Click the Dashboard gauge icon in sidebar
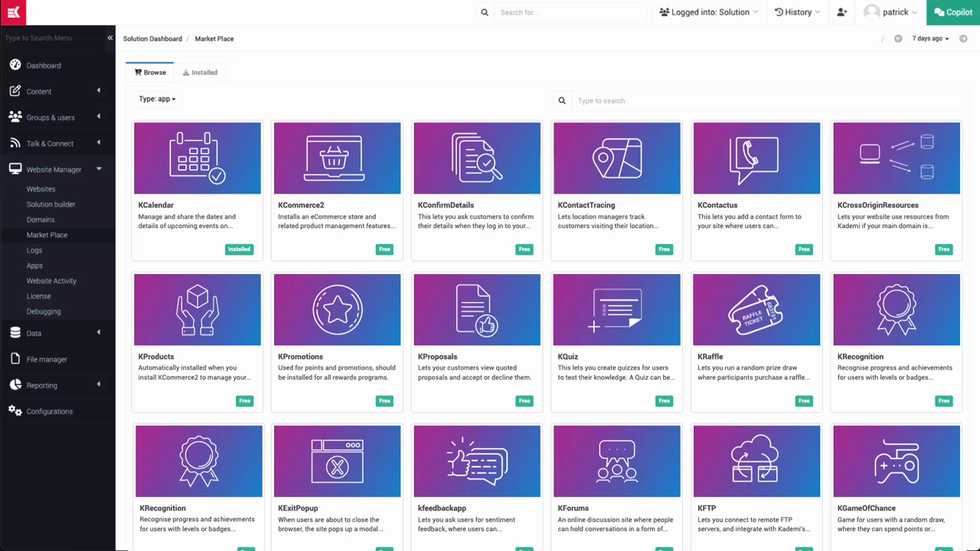The height and width of the screenshot is (551, 980). coord(15,65)
